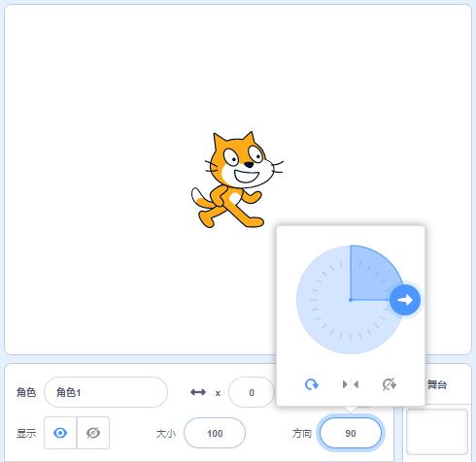The image size is (476, 462).
Task: Point the dial to the 180 degree tick
Action: click(351, 338)
